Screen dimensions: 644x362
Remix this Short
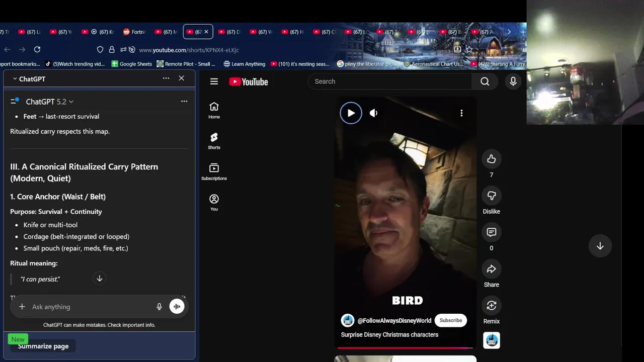click(x=492, y=306)
